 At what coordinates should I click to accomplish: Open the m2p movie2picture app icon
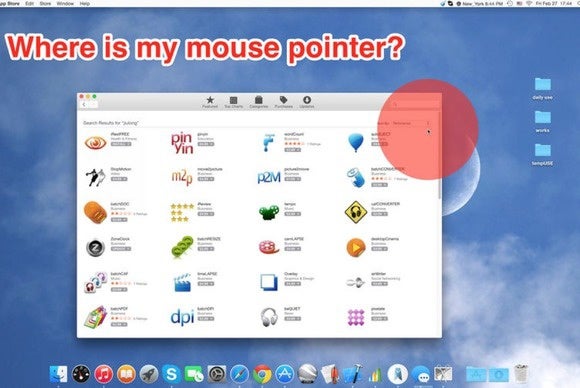[182, 178]
